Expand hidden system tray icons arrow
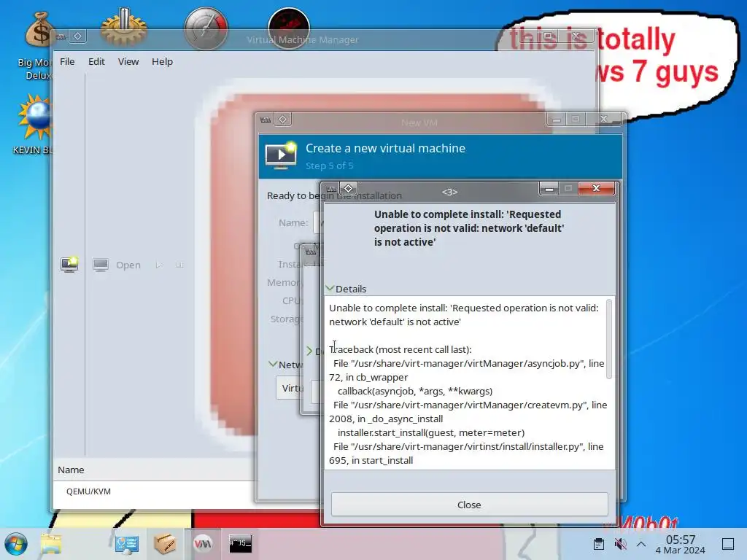The image size is (747, 560). coord(641,544)
